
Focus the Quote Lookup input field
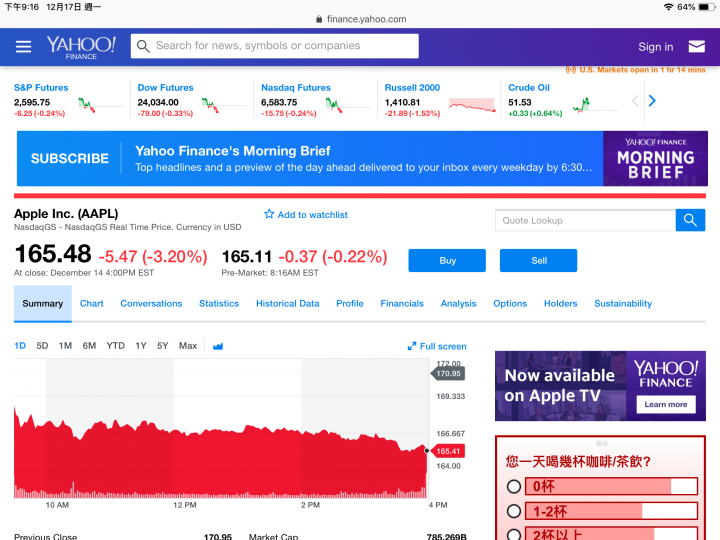click(585, 220)
